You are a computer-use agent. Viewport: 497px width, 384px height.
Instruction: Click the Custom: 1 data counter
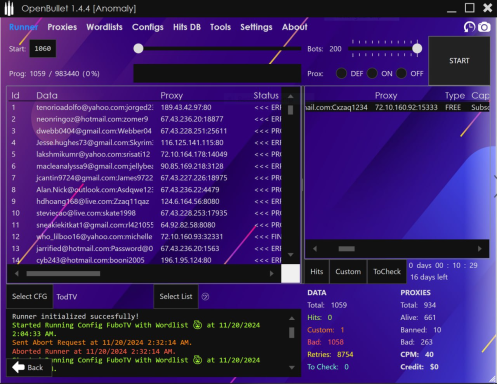point(326,330)
